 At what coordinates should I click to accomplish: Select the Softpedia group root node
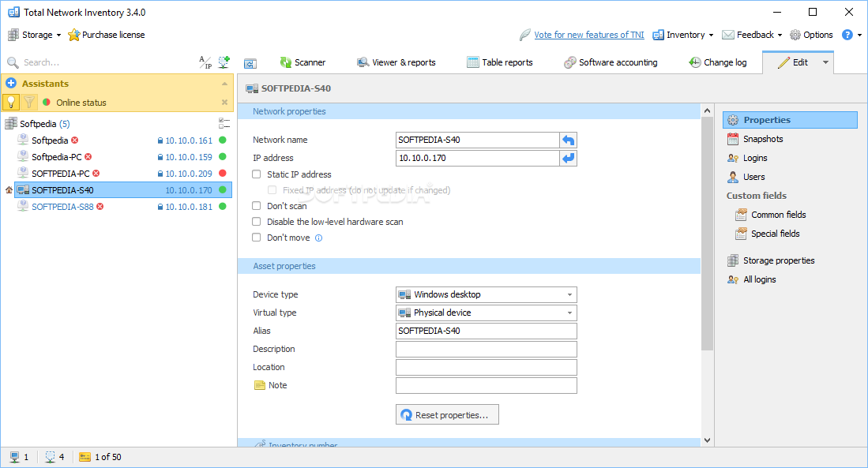click(x=38, y=124)
